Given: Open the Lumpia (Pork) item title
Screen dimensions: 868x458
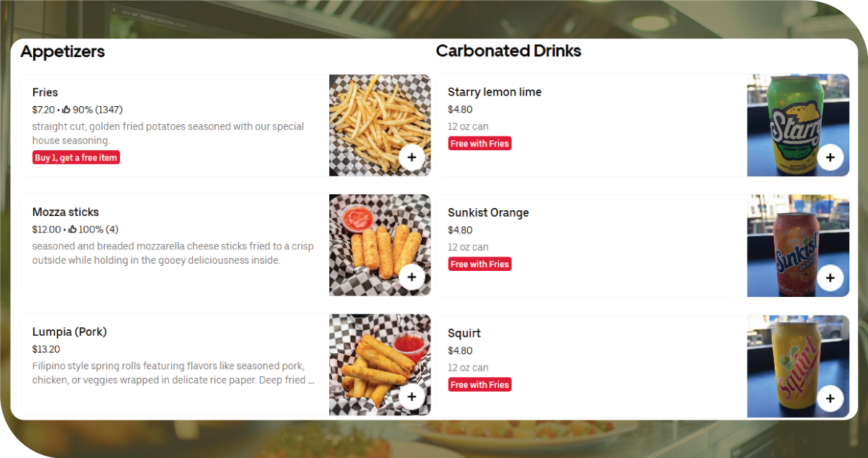Looking at the screenshot, I should (69, 332).
